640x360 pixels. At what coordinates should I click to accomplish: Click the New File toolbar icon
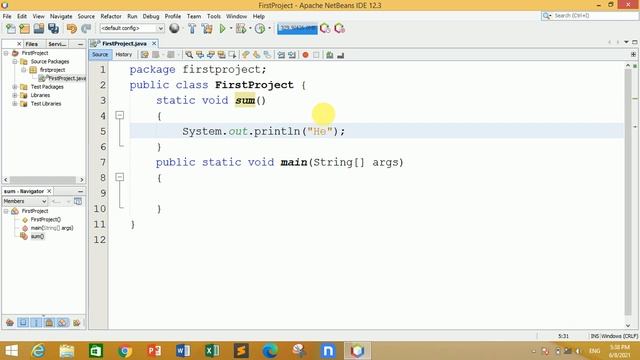point(11,29)
